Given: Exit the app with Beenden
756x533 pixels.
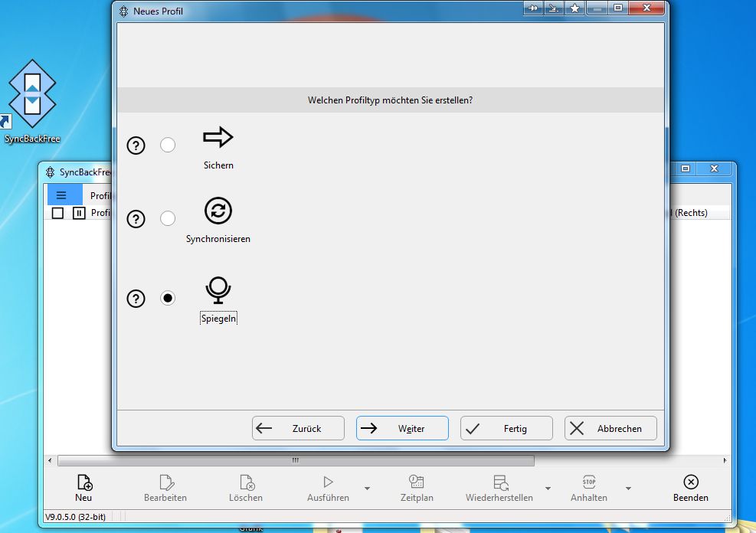Looking at the screenshot, I should [690, 488].
